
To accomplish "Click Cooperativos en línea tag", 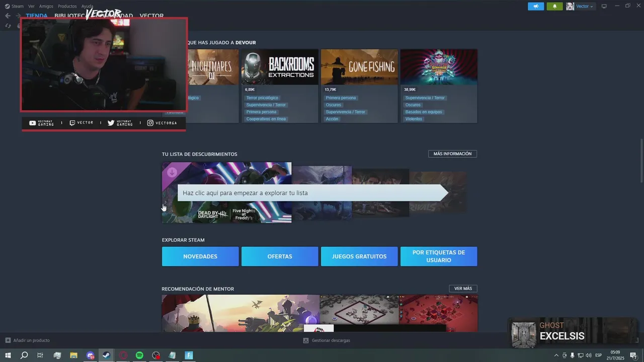I will point(266,119).
